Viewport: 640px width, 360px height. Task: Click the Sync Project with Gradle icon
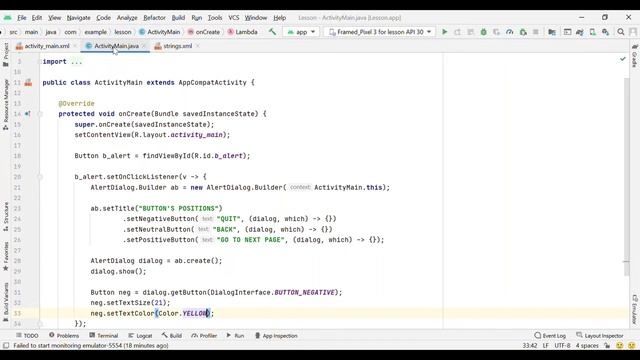pyautogui.click(x=580, y=32)
